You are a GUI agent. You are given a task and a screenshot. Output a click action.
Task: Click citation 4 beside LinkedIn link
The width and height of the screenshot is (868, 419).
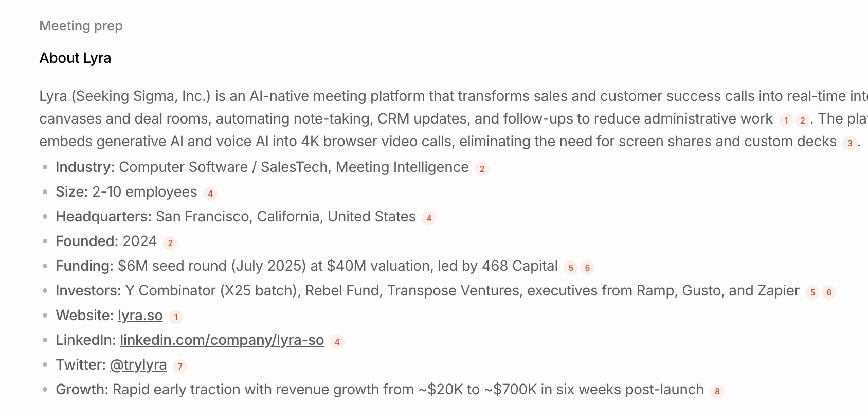pos(337,342)
